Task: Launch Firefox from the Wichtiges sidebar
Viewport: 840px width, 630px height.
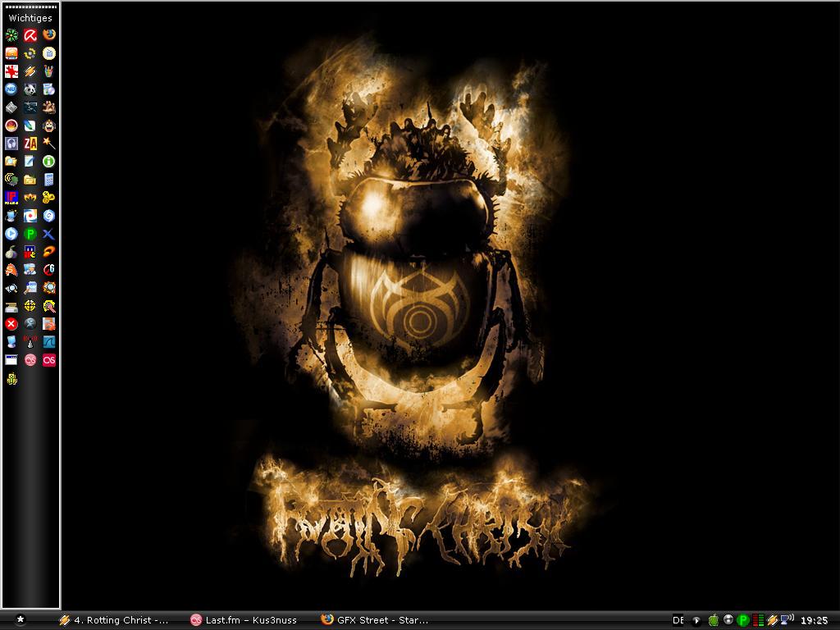Action: click(x=48, y=35)
